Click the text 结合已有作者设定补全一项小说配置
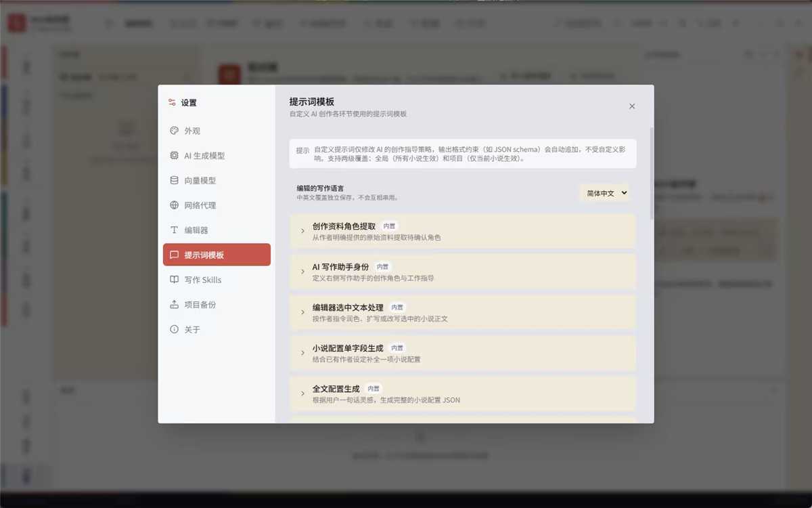 pos(367,359)
